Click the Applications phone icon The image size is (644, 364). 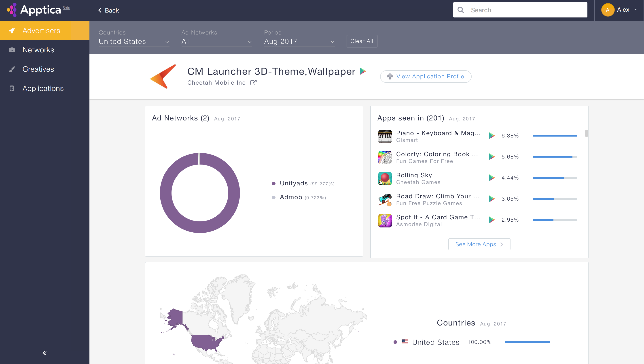tap(12, 88)
